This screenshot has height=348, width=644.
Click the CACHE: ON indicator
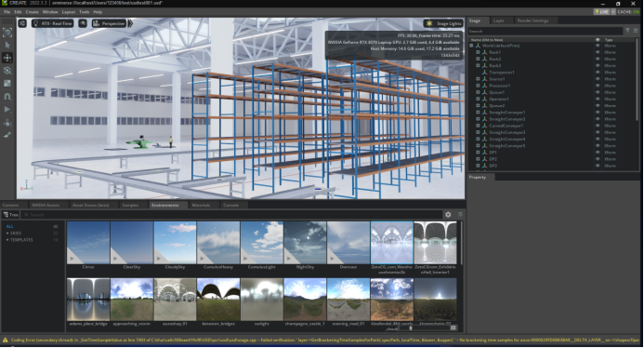[x=629, y=12]
